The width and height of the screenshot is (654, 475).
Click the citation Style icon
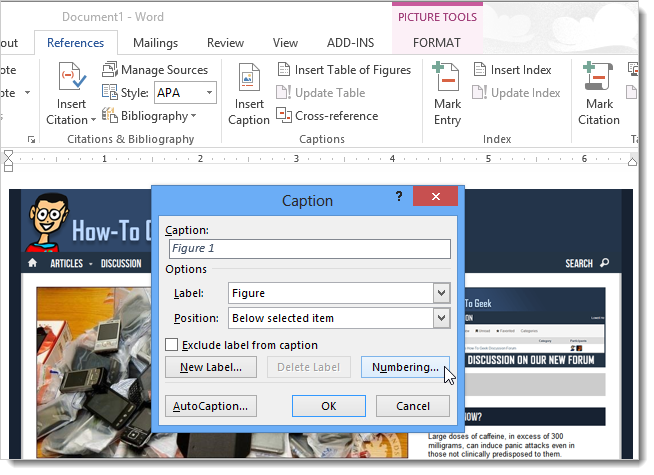coord(110,92)
